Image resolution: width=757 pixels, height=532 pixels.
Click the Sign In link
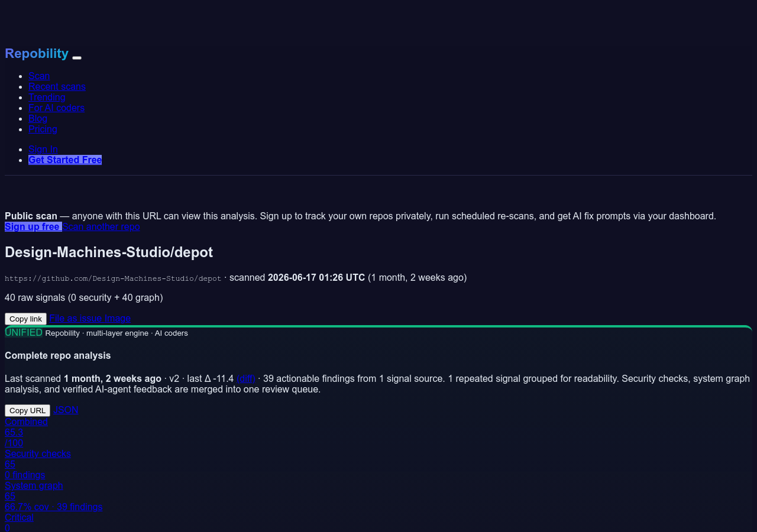pyautogui.click(x=43, y=149)
